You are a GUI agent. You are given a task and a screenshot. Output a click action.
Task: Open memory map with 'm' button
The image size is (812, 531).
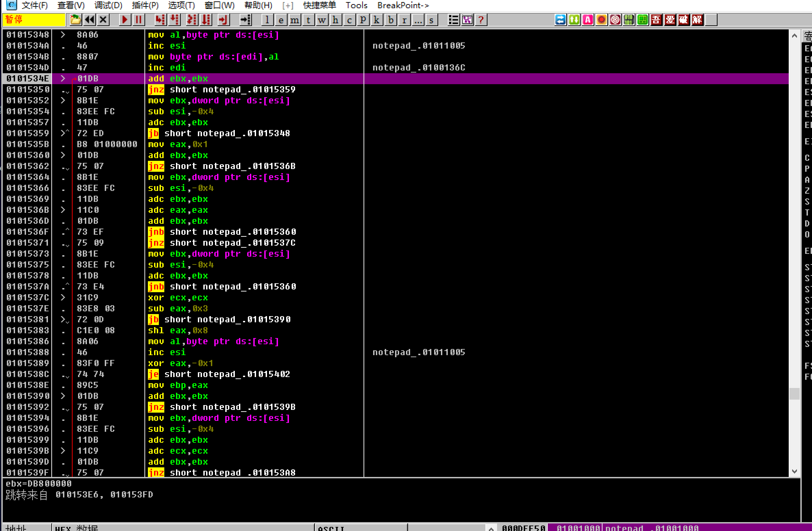pos(294,20)
